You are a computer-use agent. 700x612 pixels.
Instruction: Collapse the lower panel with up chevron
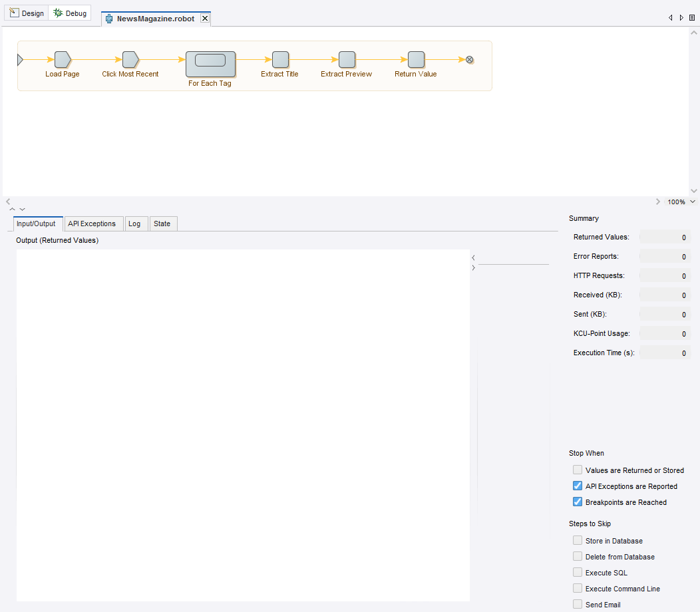tap(12, 209)
